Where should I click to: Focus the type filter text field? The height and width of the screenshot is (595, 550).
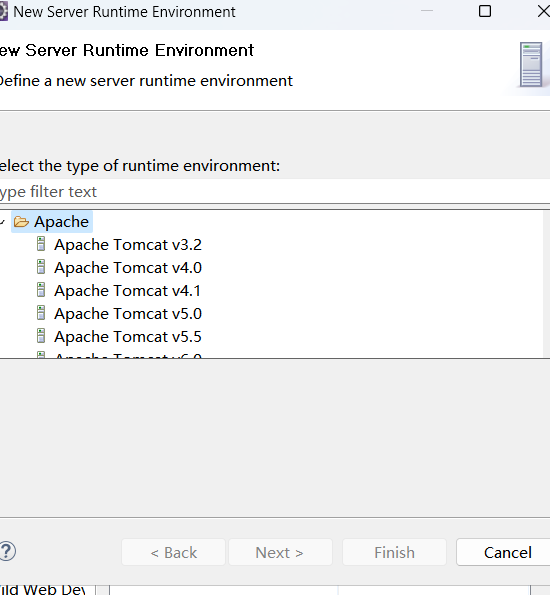coord(275,191)
